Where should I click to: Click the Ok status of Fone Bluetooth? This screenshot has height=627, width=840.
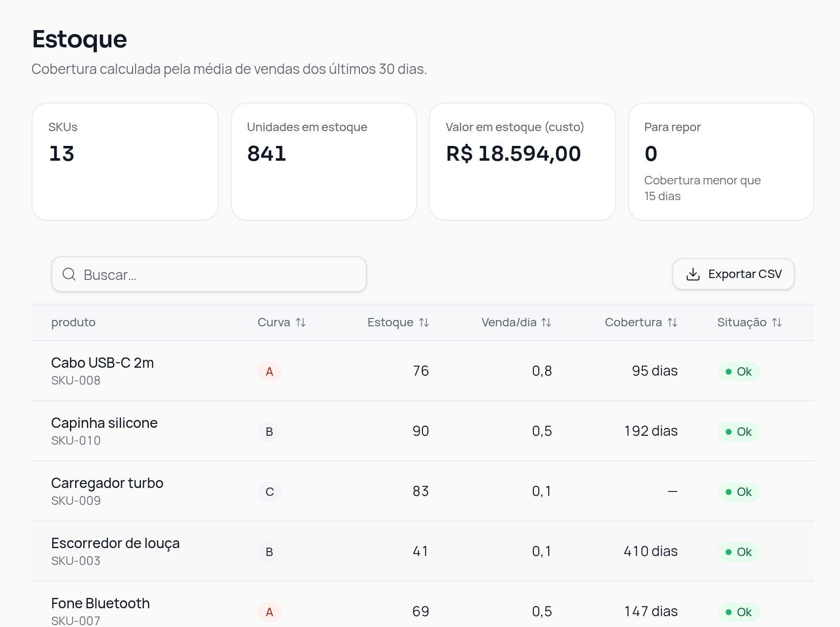pyautogui.click(x=739, y=612)
